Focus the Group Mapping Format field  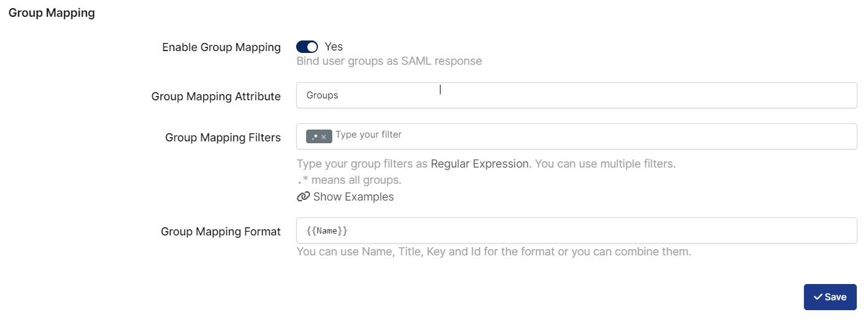coord(576,230)
